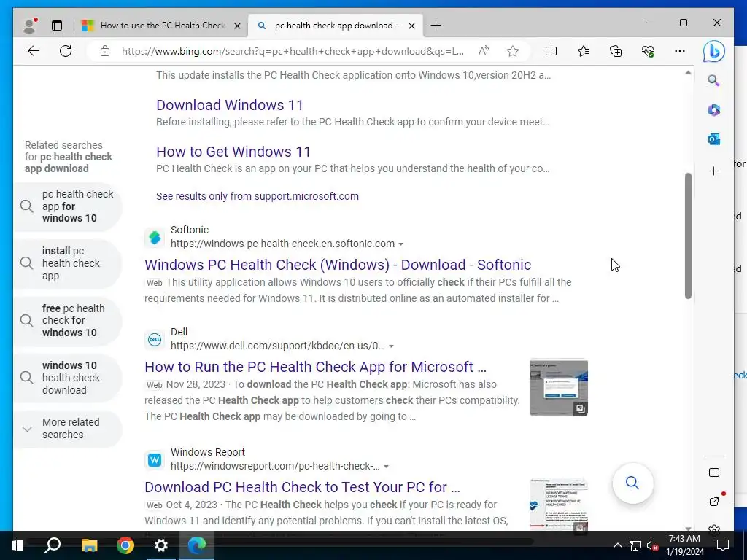
Task: Click the Dell site logo icon
Action: (x=155, y=340)
